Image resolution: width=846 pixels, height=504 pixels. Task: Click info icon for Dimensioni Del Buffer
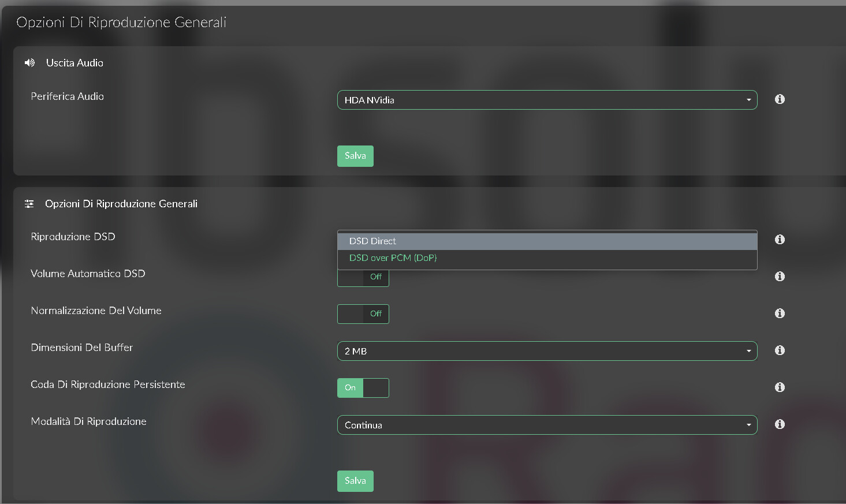[x=780, y=350]
